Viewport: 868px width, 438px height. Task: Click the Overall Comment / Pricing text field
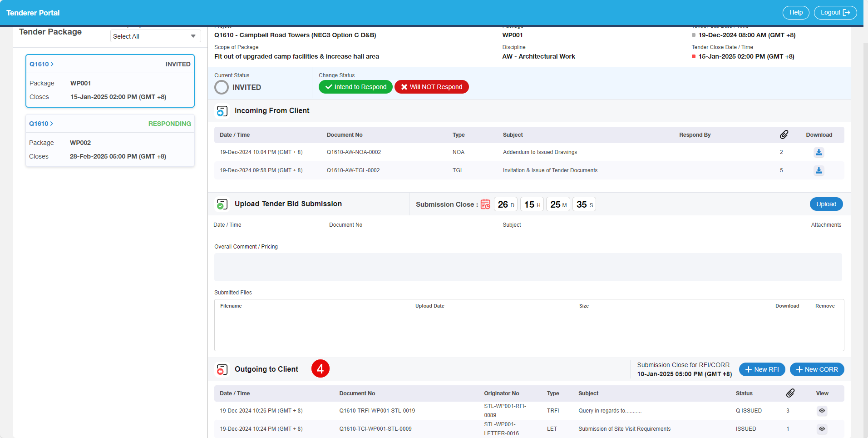(528, 267)
